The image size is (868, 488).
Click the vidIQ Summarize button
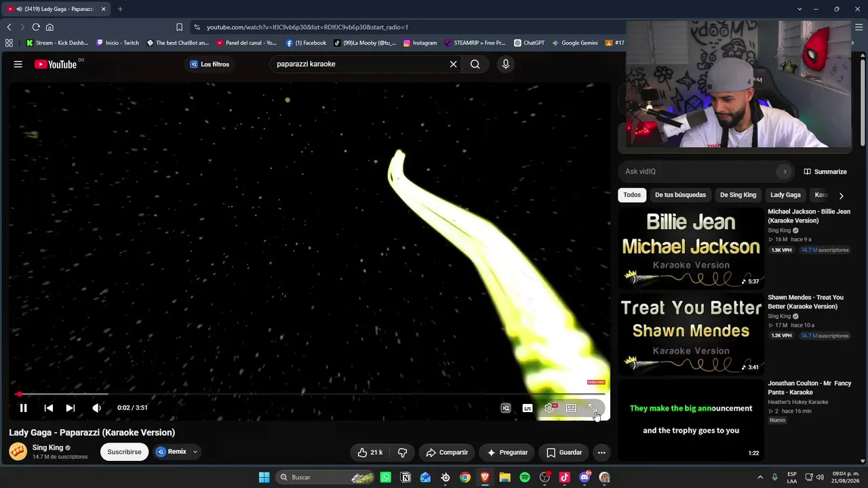pyautogui.click(x=825, y=171)
